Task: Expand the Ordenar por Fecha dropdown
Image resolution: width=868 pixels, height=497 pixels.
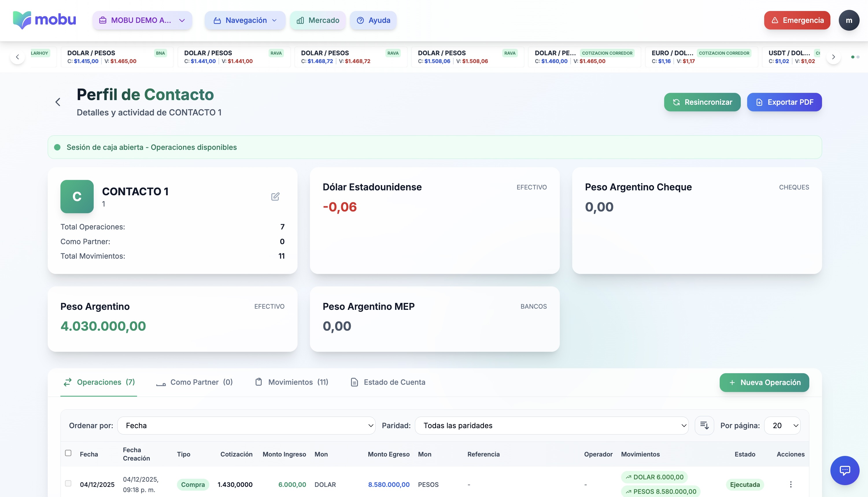Action: click(x=246, y=425)
